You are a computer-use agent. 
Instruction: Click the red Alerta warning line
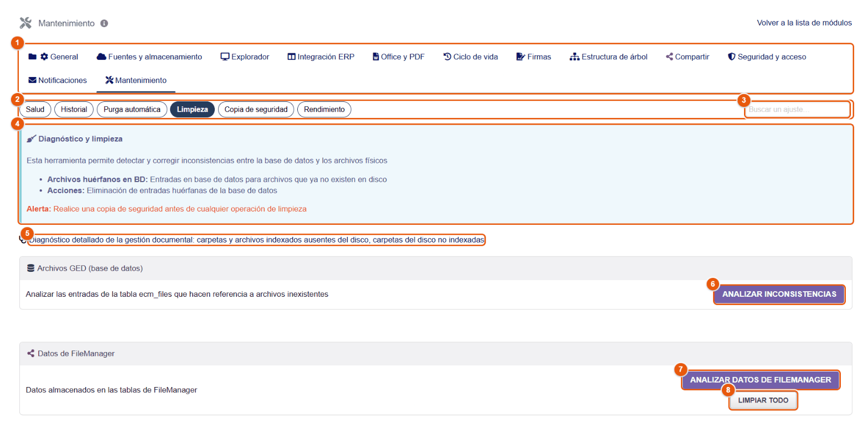tap(167, 209)
